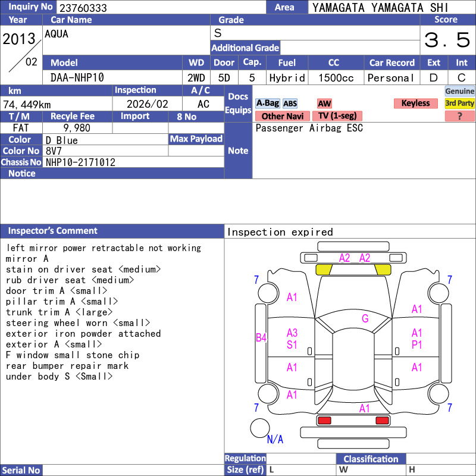Click the right red tail light marker
The height and width of the screenshot is (476, 476).
pyautogui.click(x=383, y=421)
